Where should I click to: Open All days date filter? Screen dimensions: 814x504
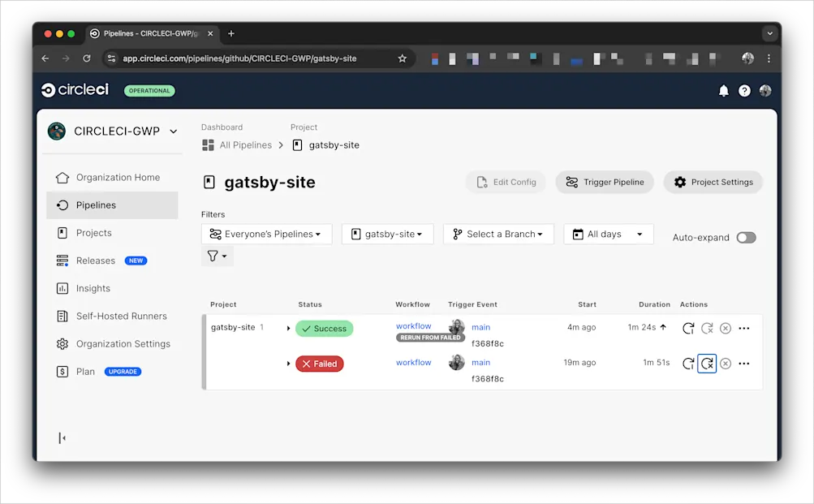click(x=609, y=234)
